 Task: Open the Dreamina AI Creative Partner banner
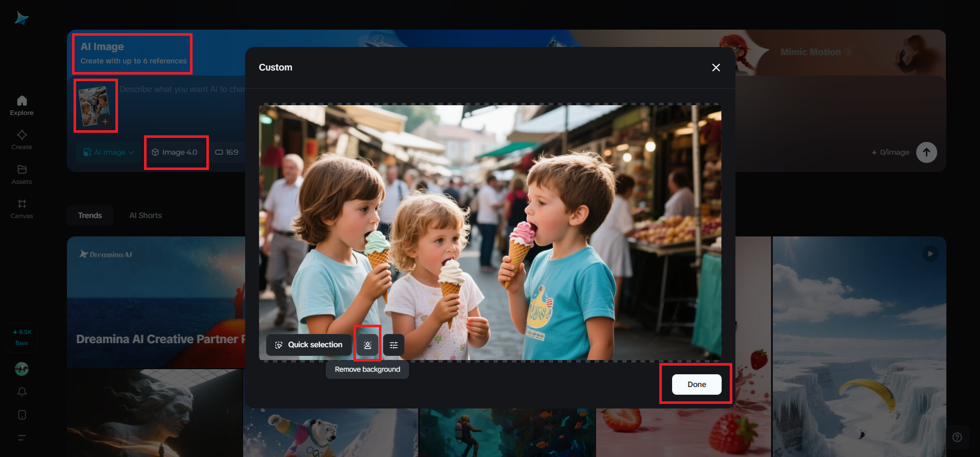click(156, 302)
